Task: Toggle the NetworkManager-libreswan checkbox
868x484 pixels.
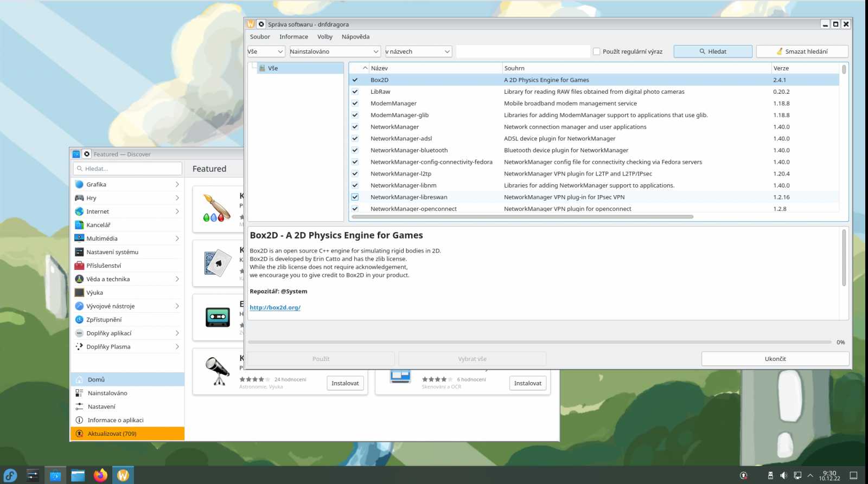Action: click(x=355, y=197)
